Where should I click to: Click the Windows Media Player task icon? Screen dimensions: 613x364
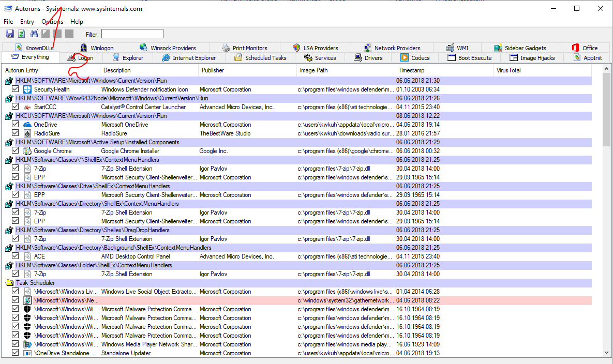(x=27, y=344)
